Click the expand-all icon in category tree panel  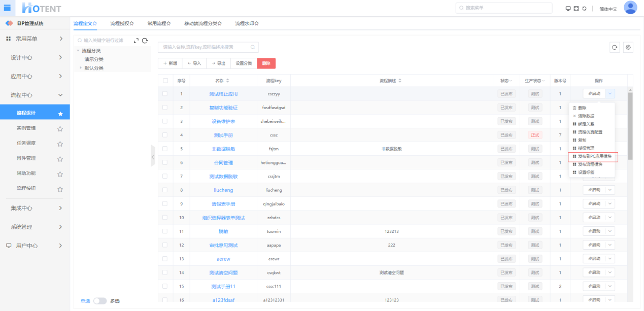click(136, 41)
